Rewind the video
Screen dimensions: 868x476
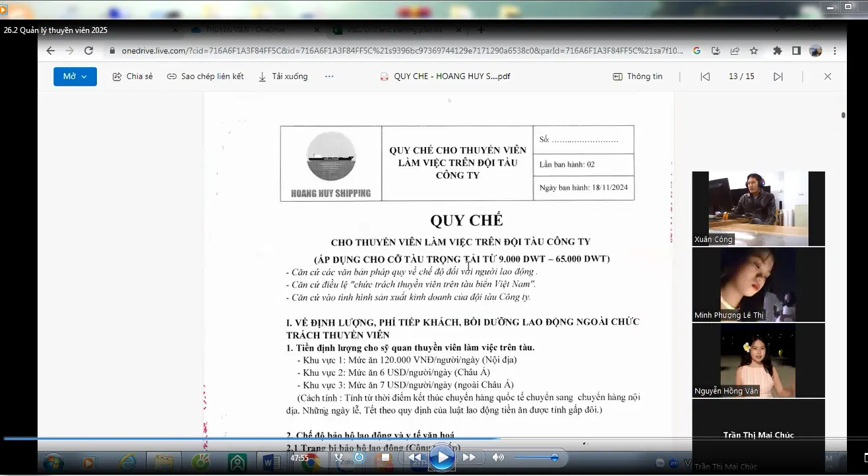[414, 457]
